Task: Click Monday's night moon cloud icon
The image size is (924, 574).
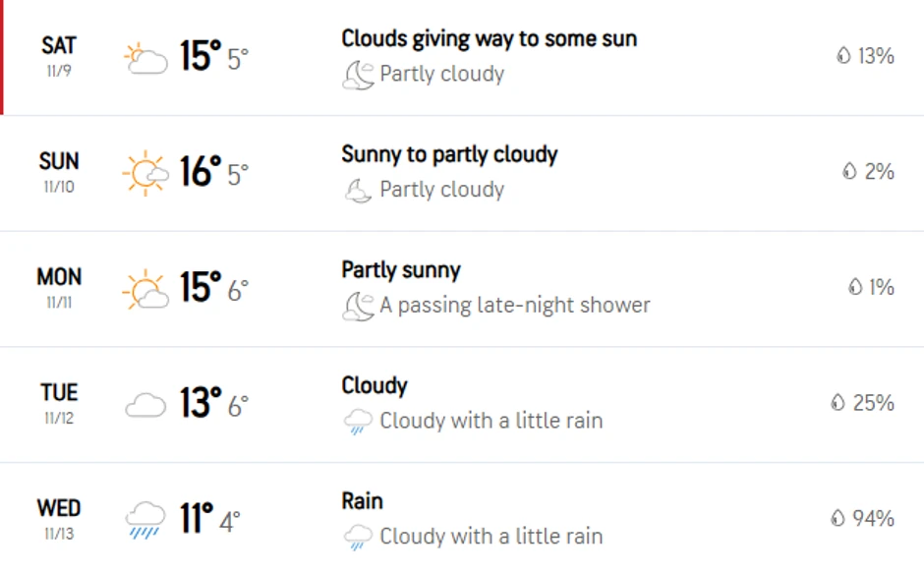Action: pyautogui.click(x=358, y=307)
